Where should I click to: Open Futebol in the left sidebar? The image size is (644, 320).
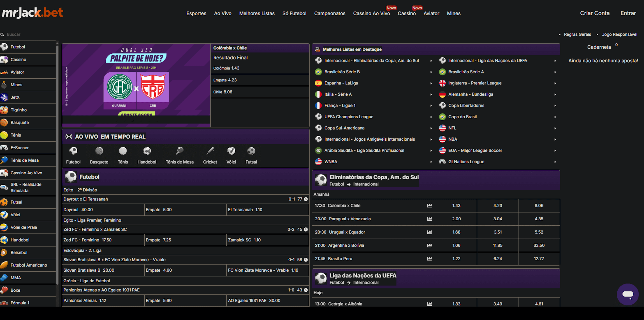[28, 47]
